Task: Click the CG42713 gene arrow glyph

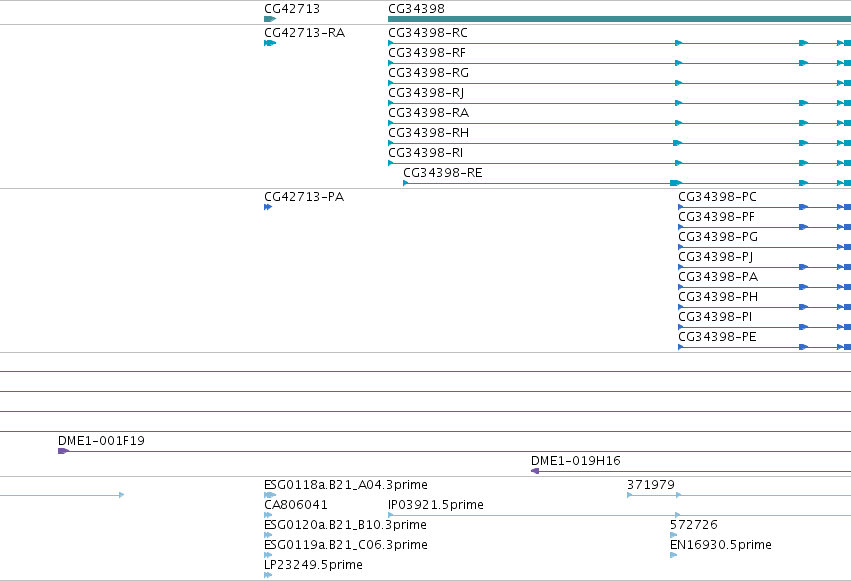Action: 270,19
